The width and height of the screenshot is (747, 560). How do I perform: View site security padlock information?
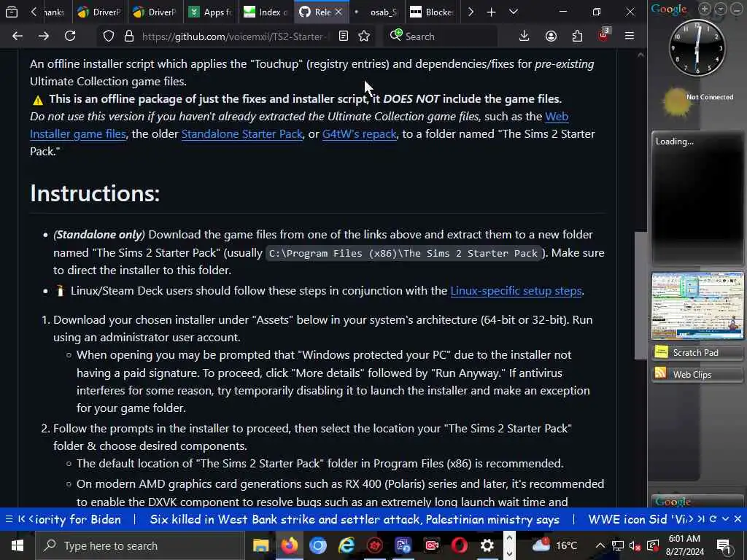coord(129,36)
